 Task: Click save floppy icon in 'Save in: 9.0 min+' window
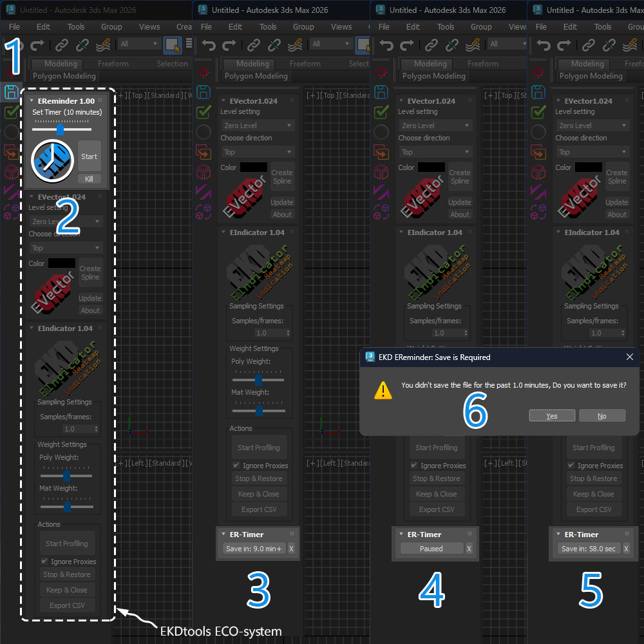pos(204,92)
